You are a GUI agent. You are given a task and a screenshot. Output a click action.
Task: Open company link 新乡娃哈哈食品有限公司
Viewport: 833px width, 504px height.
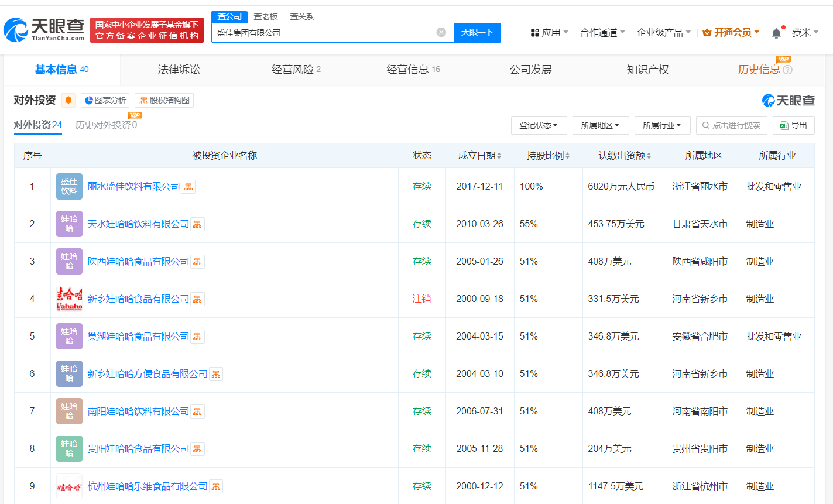[x=138, y=299]
